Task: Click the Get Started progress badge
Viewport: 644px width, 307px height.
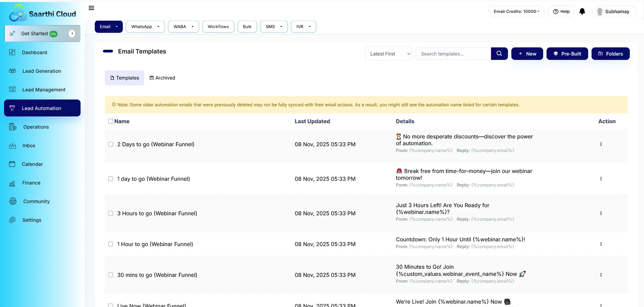Action: tap(53, 34)
